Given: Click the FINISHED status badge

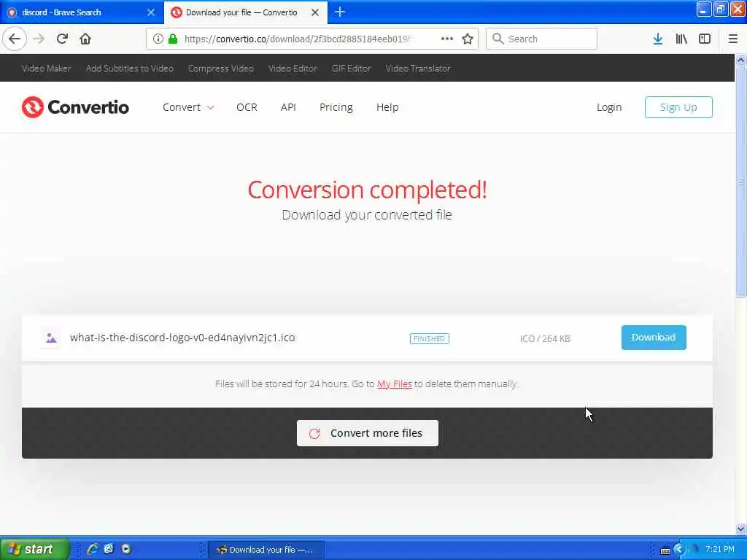Looking at the screenshot, I should 429,338.
